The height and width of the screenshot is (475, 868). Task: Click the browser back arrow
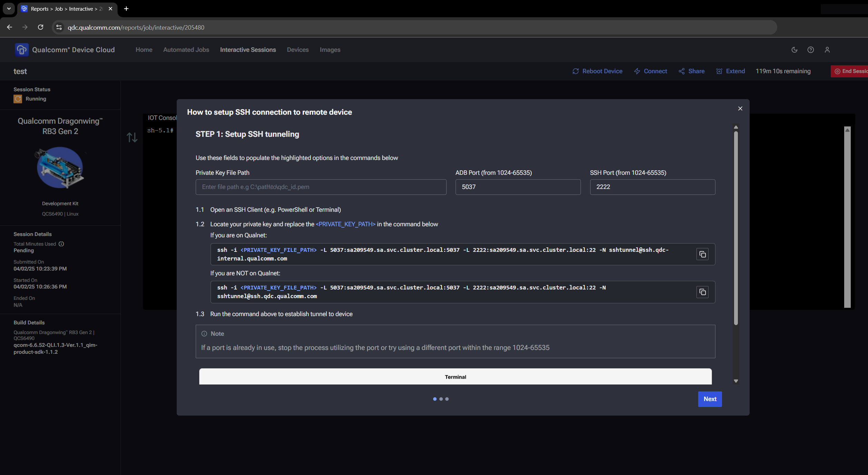10,27
